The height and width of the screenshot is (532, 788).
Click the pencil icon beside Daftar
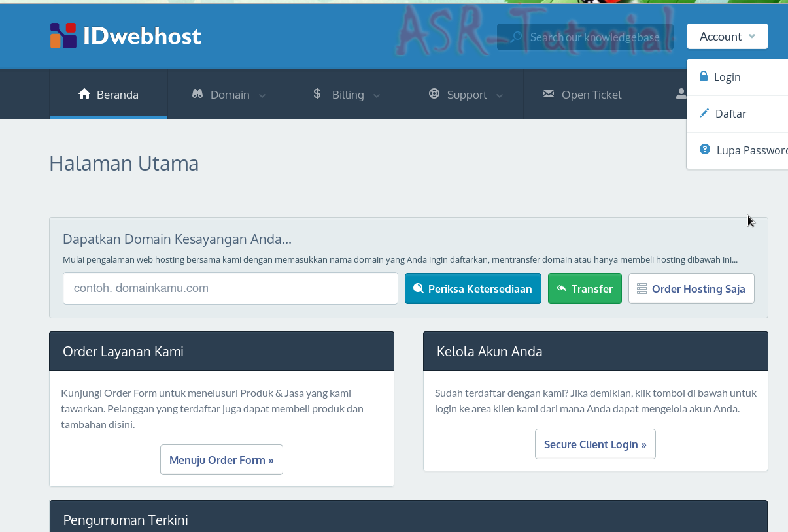pos(704,112)
